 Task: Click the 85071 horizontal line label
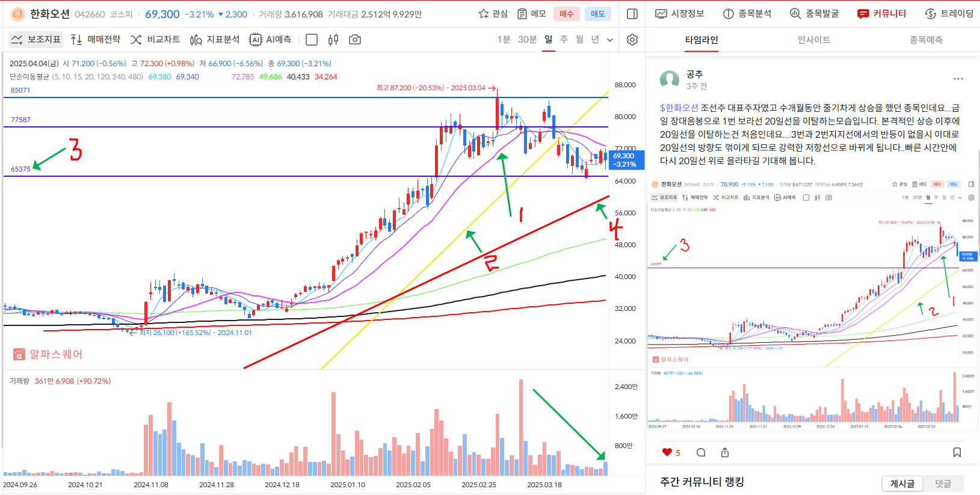[x=20, y=91]
